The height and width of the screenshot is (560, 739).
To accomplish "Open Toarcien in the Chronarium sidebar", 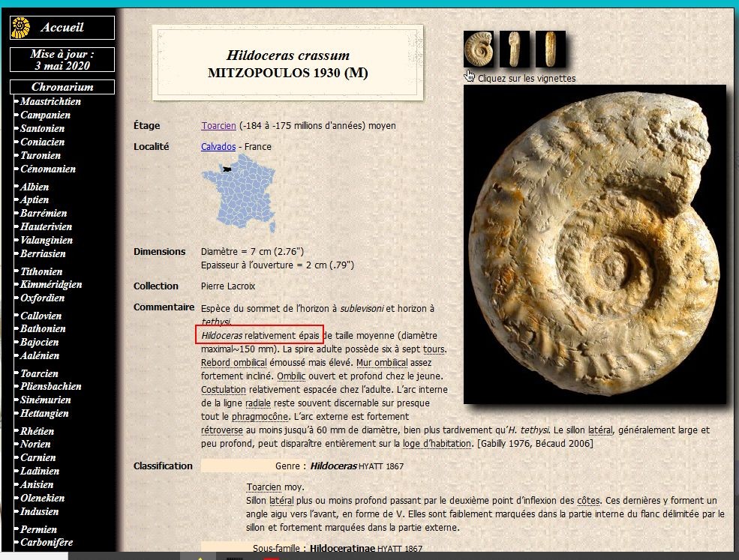I will click(x=39, y=373).
